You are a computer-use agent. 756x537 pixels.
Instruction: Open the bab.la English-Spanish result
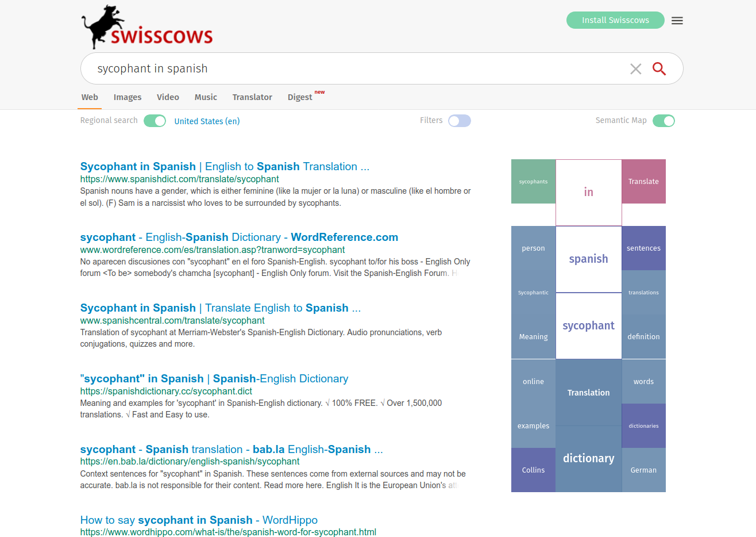coord(232,449)
